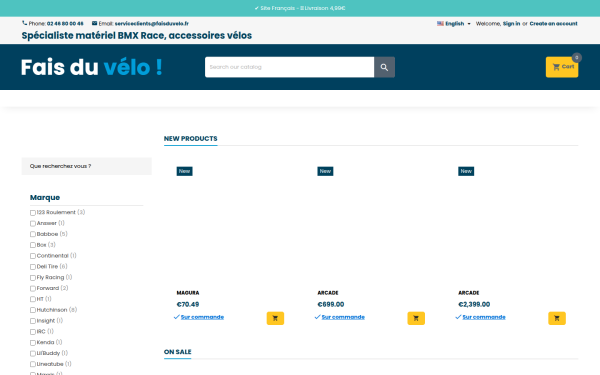This screenshot has height=375, width=600.
Task: Click the Spécialiste matériel BMX Race tagline
Action: click(137, 36)
